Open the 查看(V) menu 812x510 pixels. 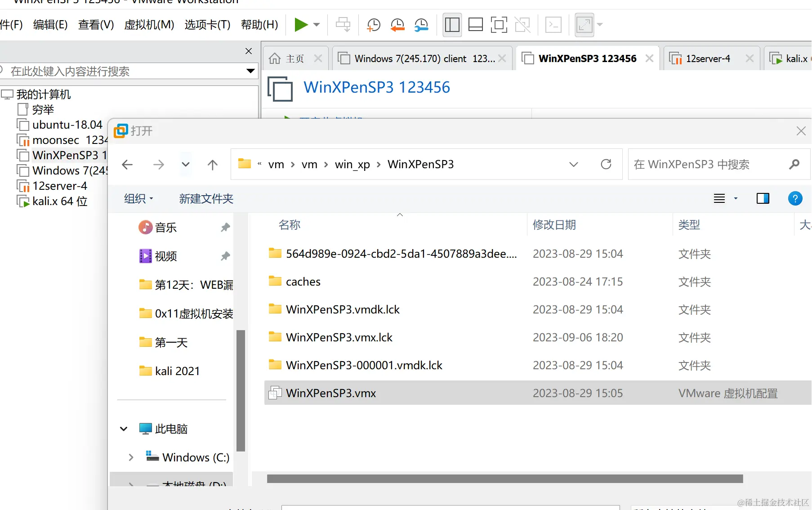[x=96, y=25]
